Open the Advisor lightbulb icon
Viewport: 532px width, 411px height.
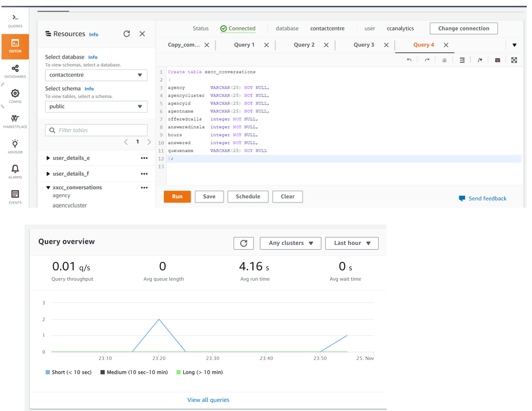click(x=15, y=146)
